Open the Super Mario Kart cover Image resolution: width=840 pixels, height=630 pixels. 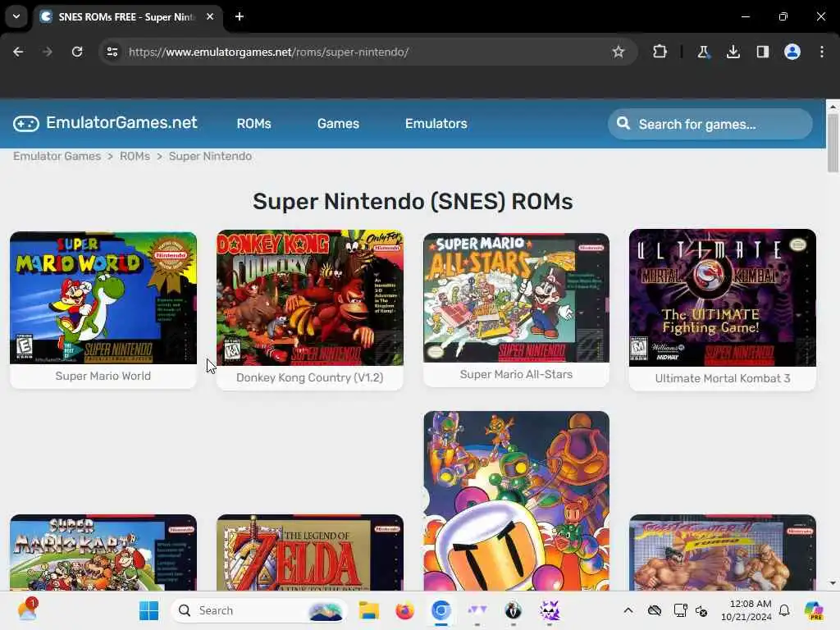pyautogui.click(x=103, y=552)
